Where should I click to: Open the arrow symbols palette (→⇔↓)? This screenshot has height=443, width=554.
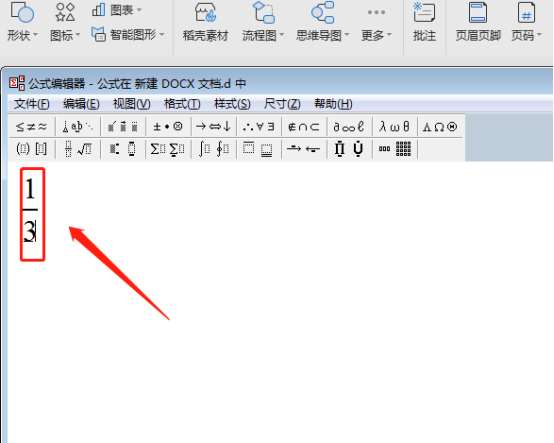coord(213,126)
